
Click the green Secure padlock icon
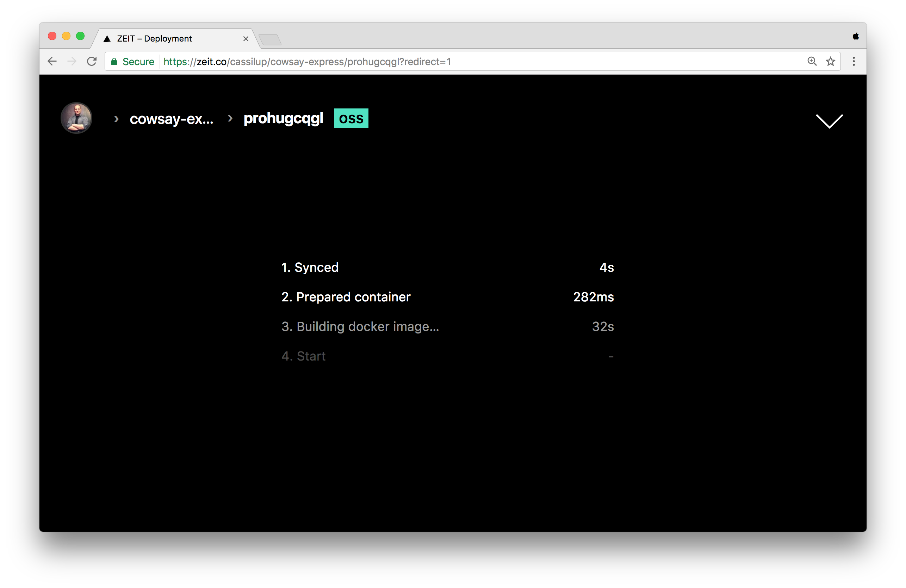[114, 62]
